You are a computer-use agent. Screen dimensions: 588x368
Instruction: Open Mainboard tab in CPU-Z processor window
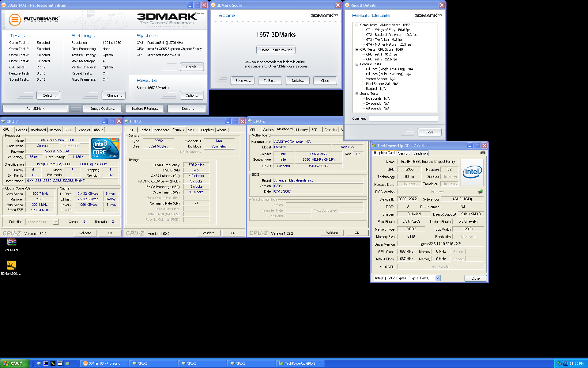tap(38, 130)
